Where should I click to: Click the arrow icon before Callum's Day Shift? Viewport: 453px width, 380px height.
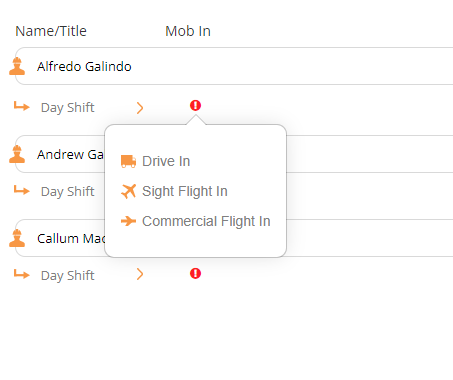pos(22,274)
